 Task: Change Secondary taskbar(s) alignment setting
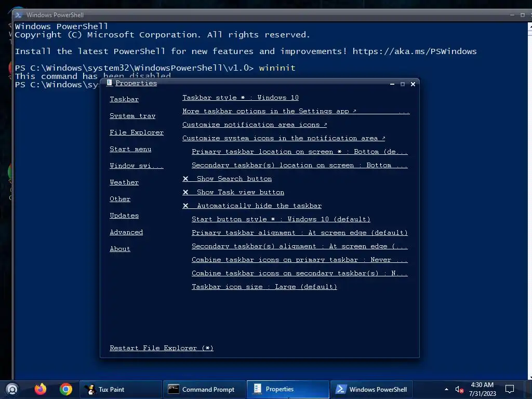(300, 247)
